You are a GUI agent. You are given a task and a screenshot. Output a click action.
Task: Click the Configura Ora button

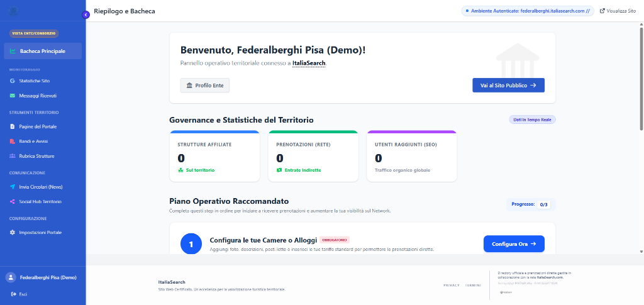tap(514, 244)
